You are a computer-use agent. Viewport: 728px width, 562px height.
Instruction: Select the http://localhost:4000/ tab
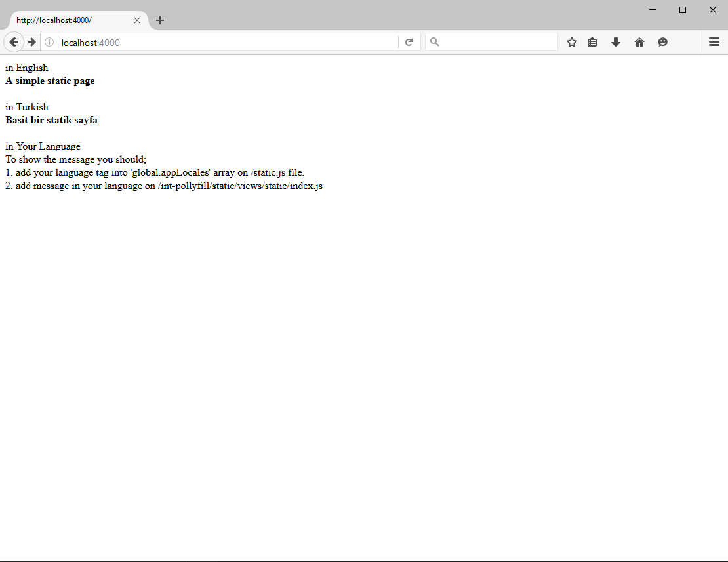(x=79, y=20)
